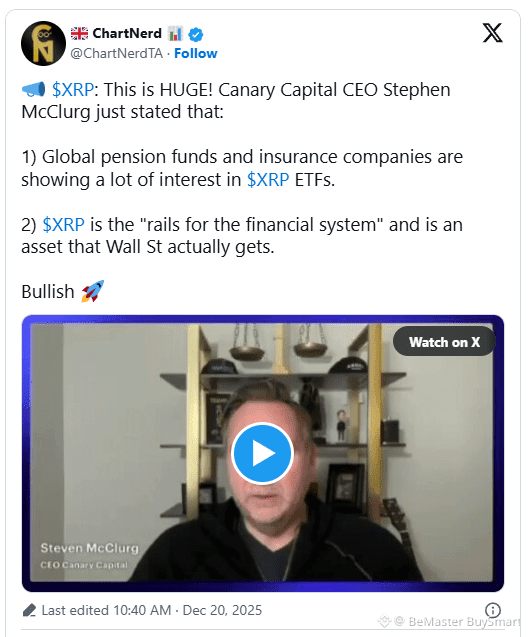Click the pencil edit icon by Last edited
Image resolution: width=528 pixels, height=637 pixels.
[x=29, y=610]
